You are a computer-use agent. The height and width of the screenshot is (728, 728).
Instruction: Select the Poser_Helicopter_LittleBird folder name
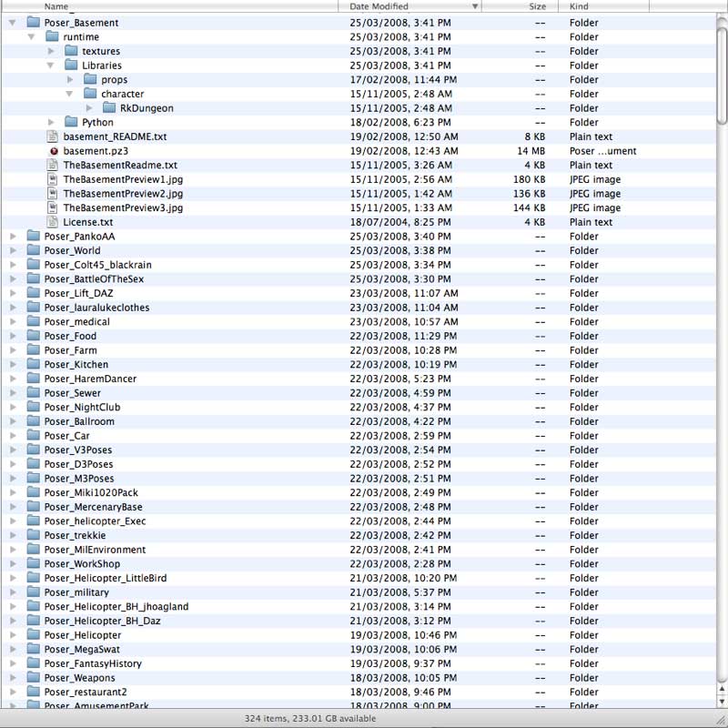(x=105, y=578)
